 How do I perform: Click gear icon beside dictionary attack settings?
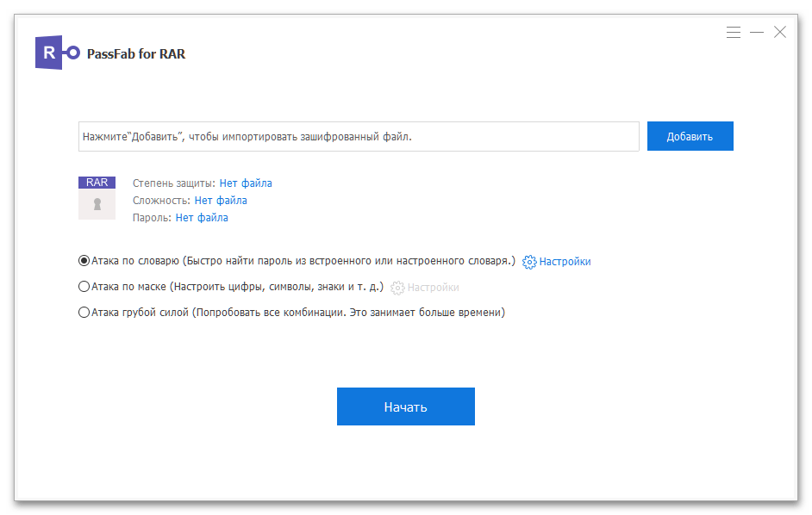pos(529,262)
